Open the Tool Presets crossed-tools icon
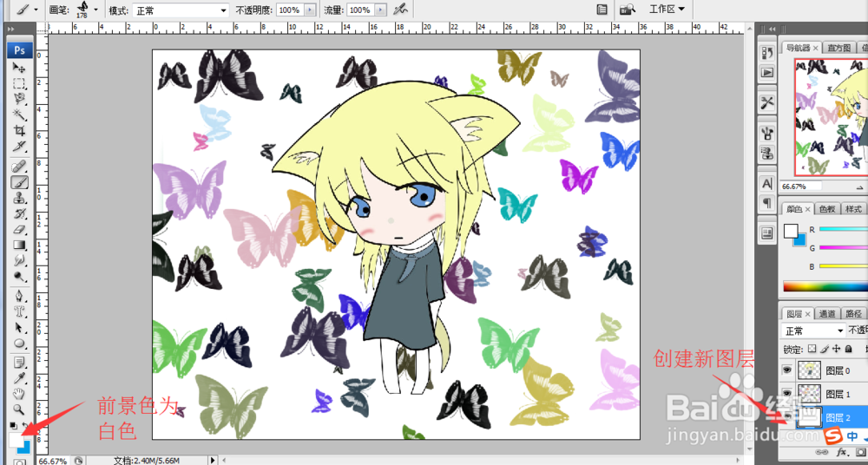This screenshot has width=868, height=465. coord(767,102)
